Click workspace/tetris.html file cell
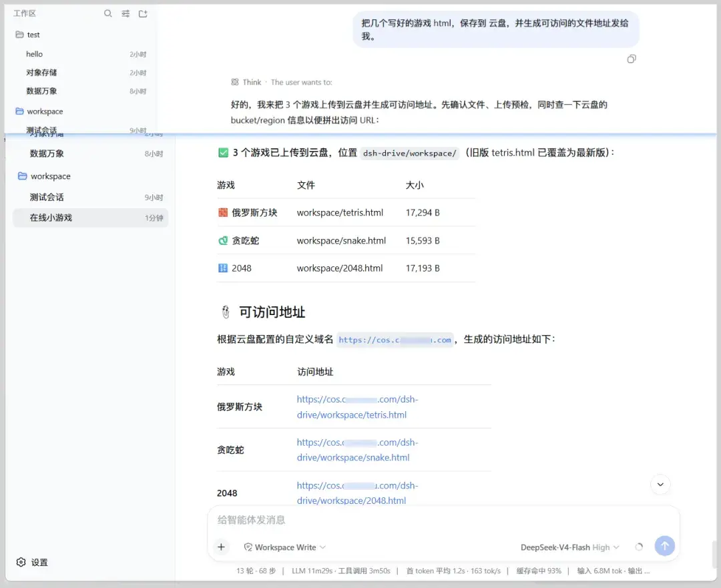Image resolution: width=721 pixels, height=588 pixels. (x=340, y=212)
